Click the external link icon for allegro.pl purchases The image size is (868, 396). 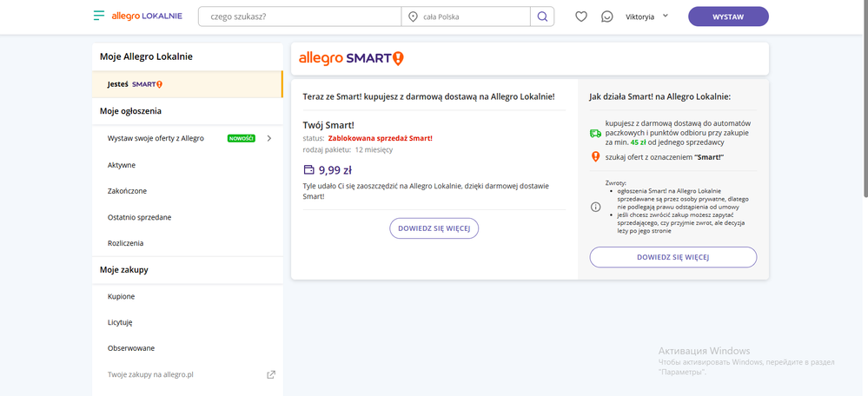pos(271,374)
